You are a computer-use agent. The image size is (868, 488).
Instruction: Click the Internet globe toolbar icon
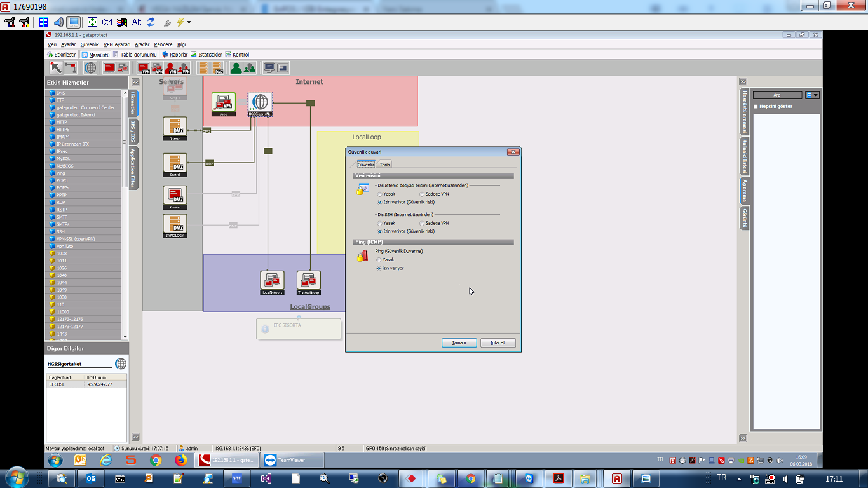pos(91,68)
